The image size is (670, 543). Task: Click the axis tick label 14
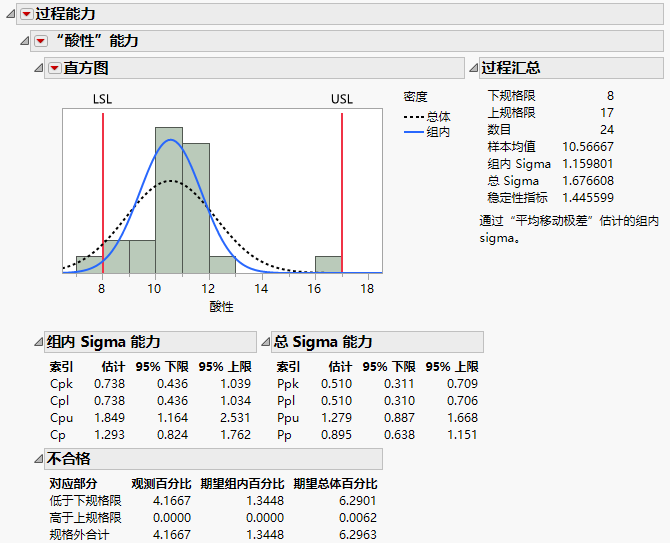(261, 289)
